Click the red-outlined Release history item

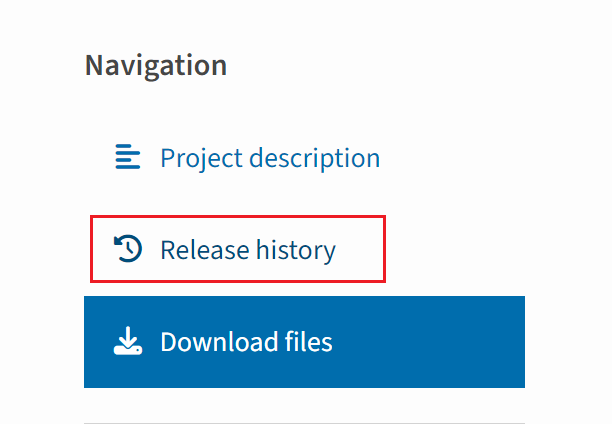(x=237, y=249)
